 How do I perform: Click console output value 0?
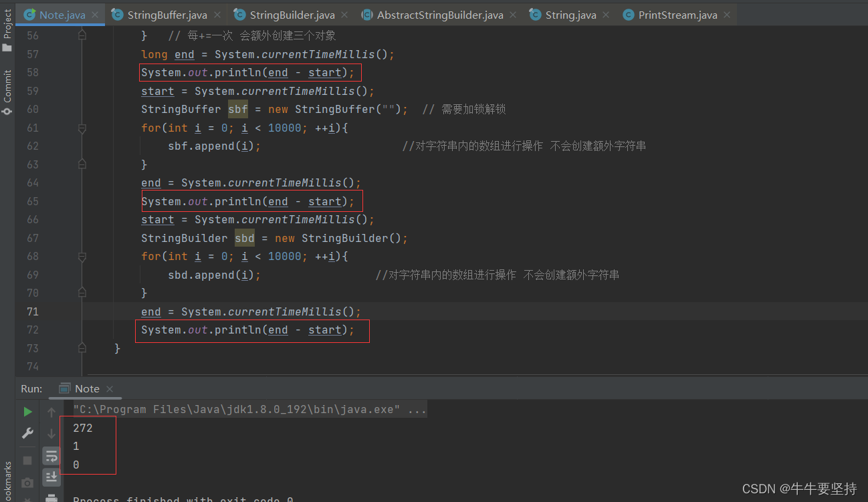pyautogui.click(x=76, y=465)
